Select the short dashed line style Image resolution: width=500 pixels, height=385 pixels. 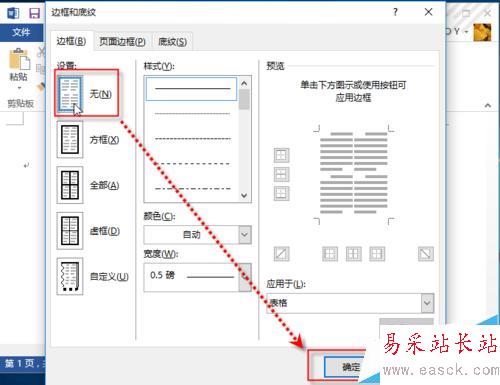(x=192, y=139)
